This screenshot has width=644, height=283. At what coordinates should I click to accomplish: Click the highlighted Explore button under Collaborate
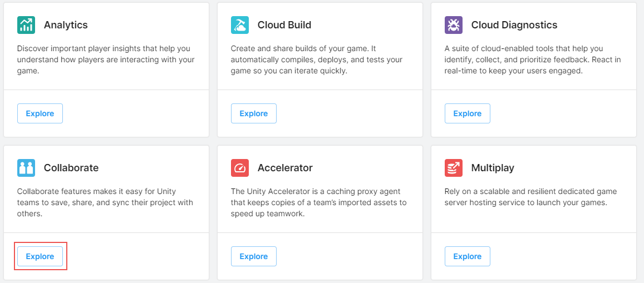click(40, 256)
